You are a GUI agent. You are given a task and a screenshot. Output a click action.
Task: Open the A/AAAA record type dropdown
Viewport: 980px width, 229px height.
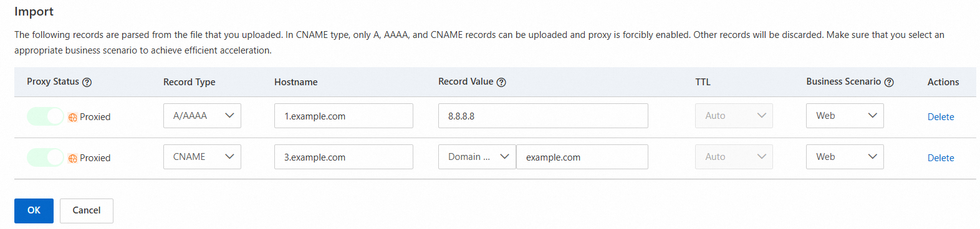[x=202, y=116]
